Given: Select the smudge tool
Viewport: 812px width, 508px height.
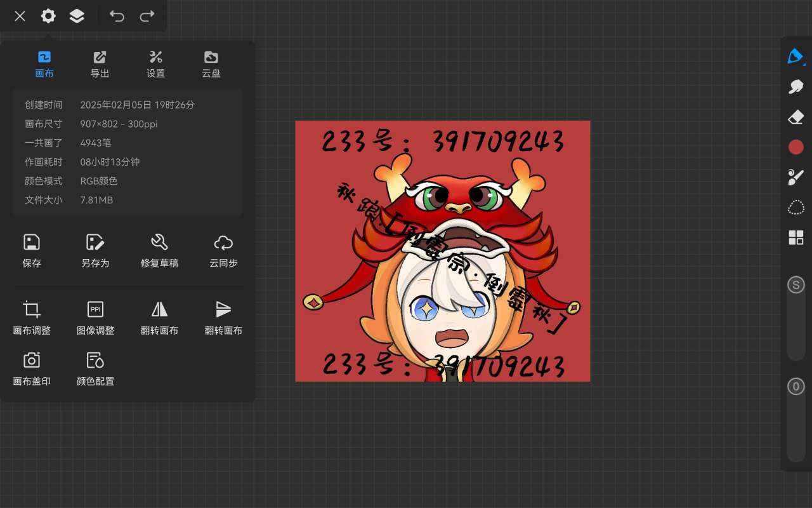Looking at the screenshot, I should (x=796, y=87).
